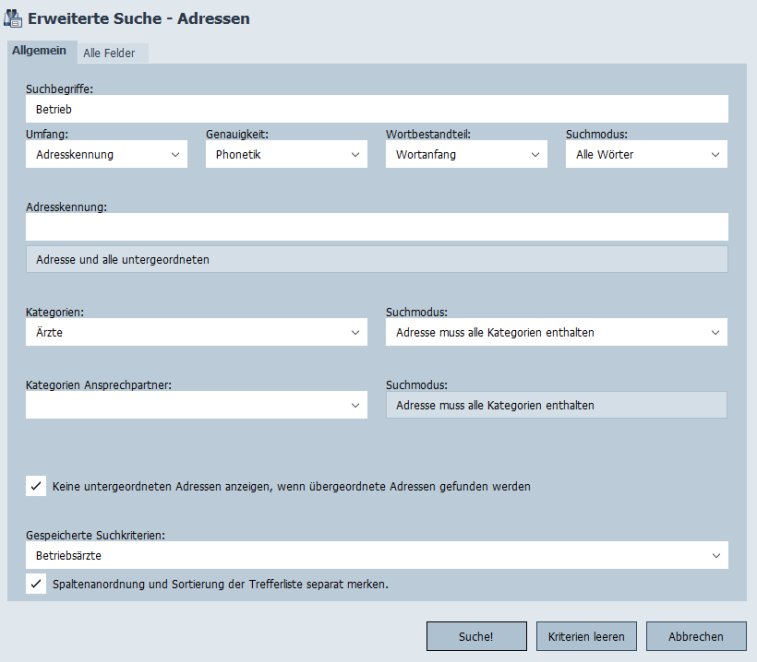The height and width of the screenshot is (662, 757).
Task: Click the Adresskennung input field
Action: [376, 229]
